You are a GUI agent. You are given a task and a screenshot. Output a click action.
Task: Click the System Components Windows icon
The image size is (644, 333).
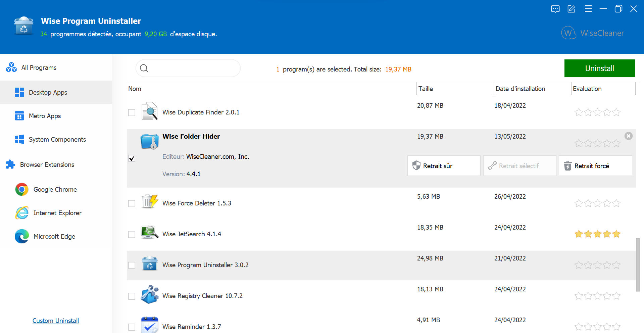(19, 139)
